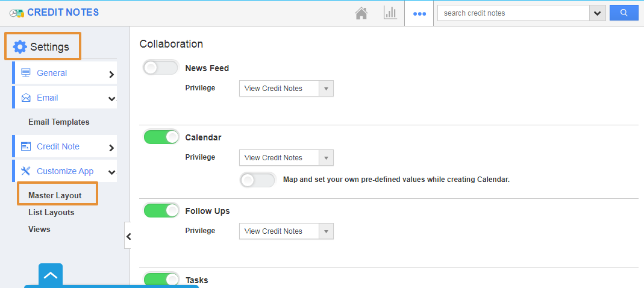Viewport: 644px width, 288px height.
Task: Open the Follow Ups Privilege dropdown
Action: coord(286,231)
